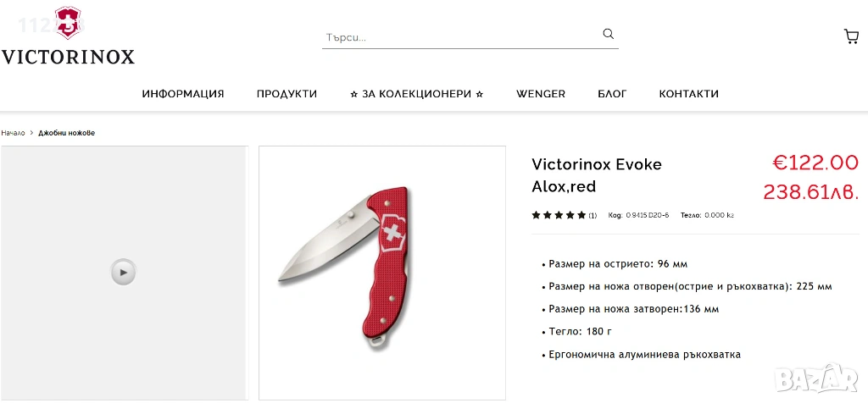Open the ПРОДУКТИ menu
Image resolution: width=868 pixels, height=403 pixels.
287,94
